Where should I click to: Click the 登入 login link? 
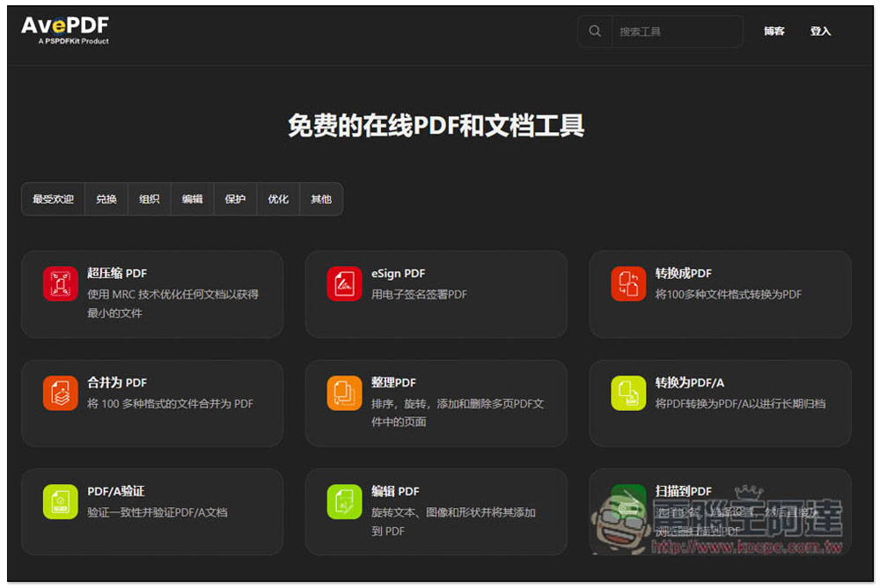[820, 32]
